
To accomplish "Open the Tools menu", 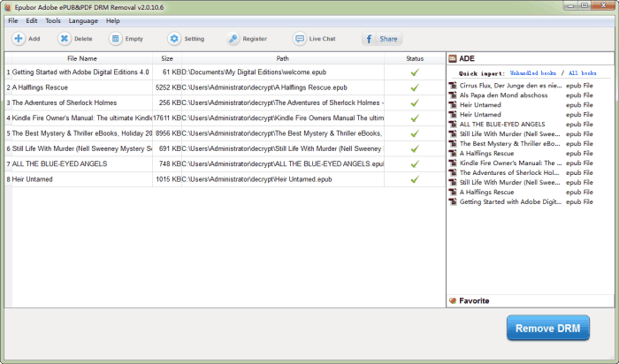I will point(53,21).
